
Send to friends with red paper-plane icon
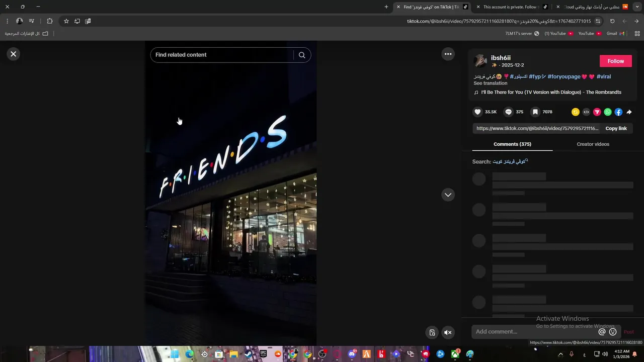pos(597,112)
